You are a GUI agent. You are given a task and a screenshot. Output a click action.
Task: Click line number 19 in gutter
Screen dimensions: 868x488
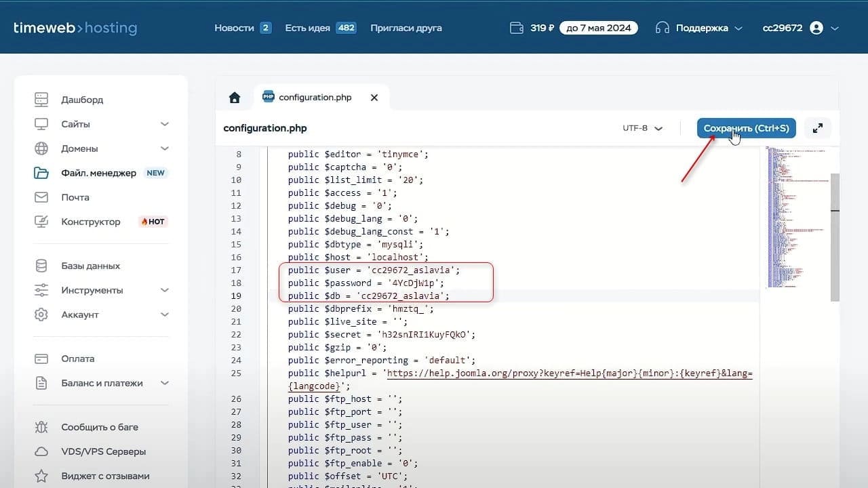click(x=236, y=296)
